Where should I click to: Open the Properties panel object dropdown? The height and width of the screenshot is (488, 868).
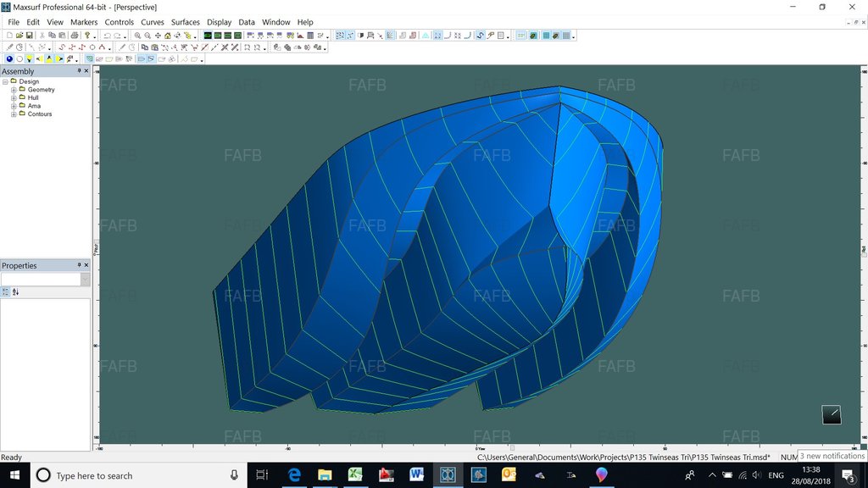coord(85,279)
